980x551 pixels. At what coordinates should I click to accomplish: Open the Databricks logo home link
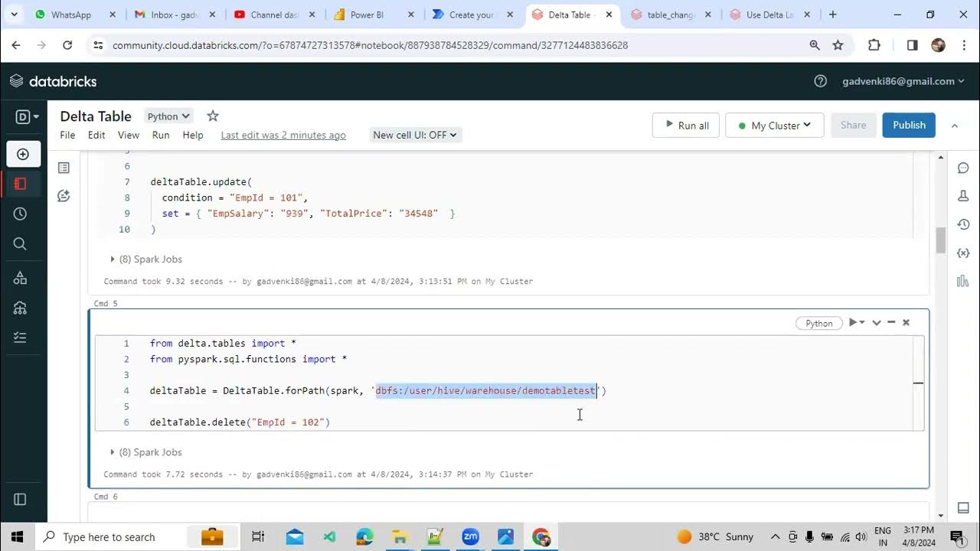[53, 81]
